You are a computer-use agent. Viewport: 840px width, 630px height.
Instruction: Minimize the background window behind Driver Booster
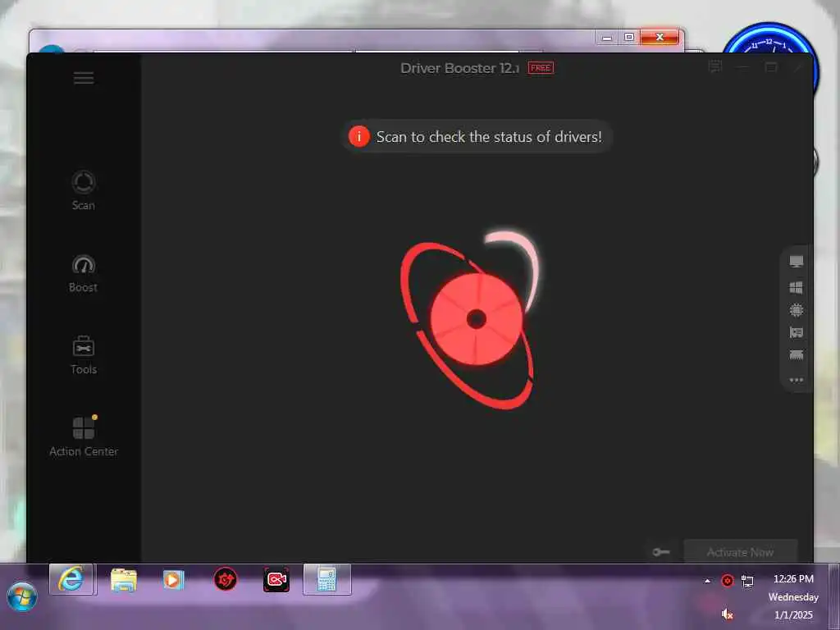pyautogui.click(x=606, y=38)
